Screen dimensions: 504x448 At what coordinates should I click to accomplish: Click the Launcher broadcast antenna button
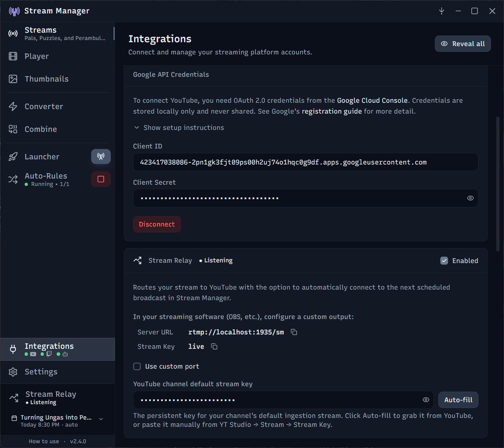point(101,156)
